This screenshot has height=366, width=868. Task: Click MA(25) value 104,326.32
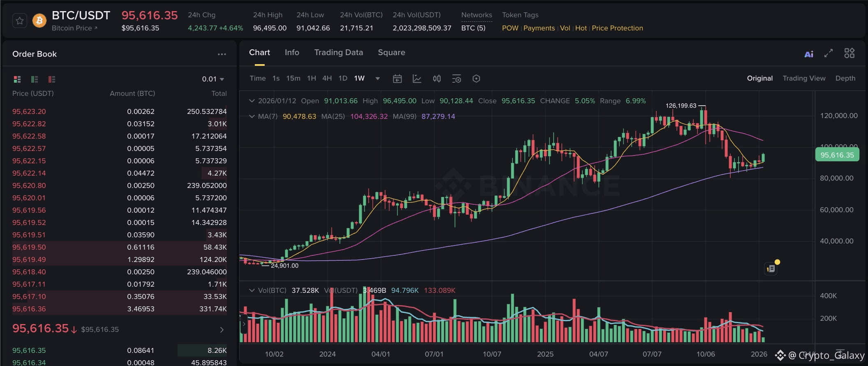(369, 116)
